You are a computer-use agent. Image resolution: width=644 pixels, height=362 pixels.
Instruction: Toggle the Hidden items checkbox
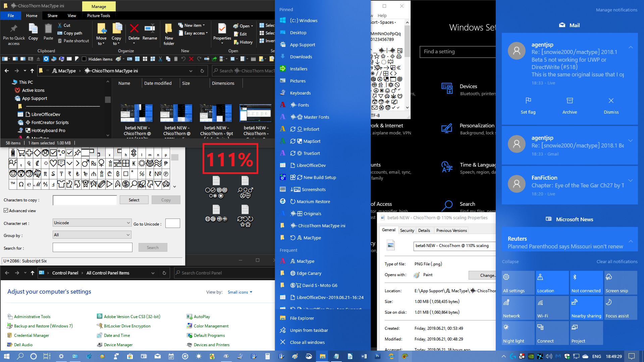[x=84, y=59]
